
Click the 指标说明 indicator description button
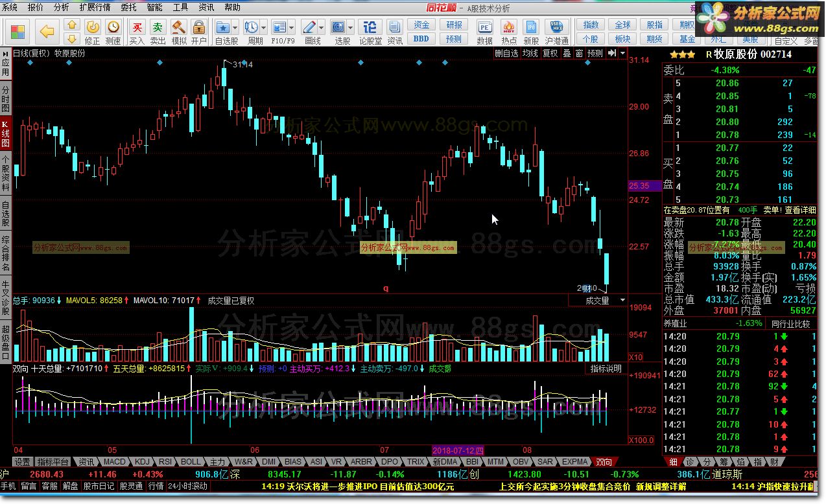(x=606, y=369)
